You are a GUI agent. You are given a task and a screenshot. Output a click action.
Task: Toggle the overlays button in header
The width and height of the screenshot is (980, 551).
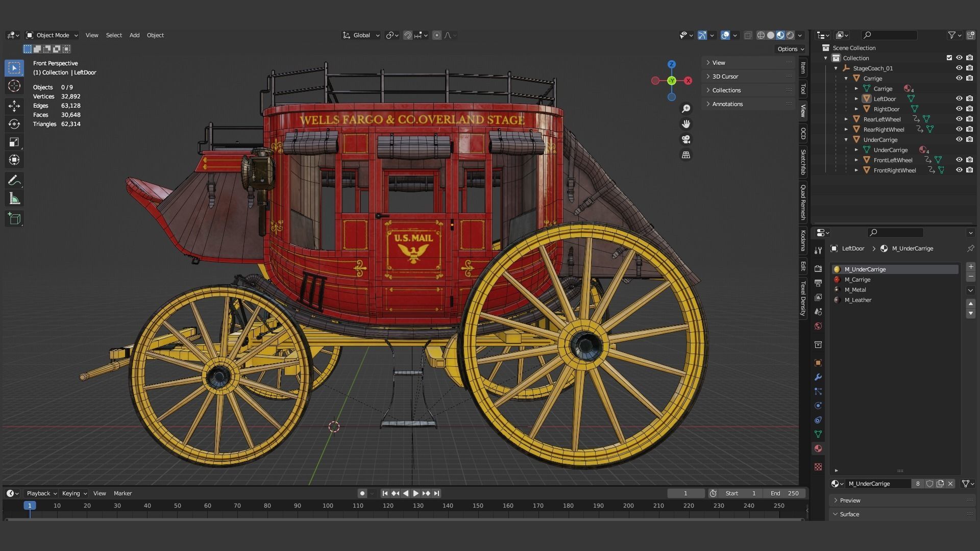(725, 35)
